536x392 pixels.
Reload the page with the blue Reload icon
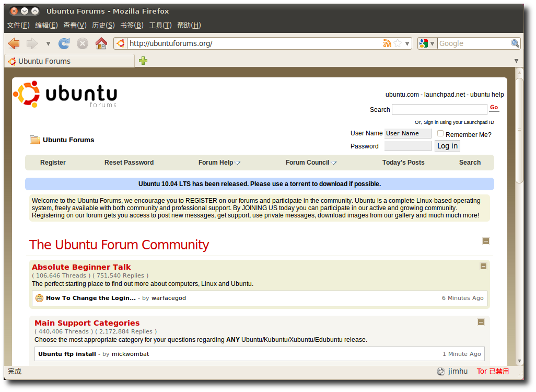coord(64,43)
